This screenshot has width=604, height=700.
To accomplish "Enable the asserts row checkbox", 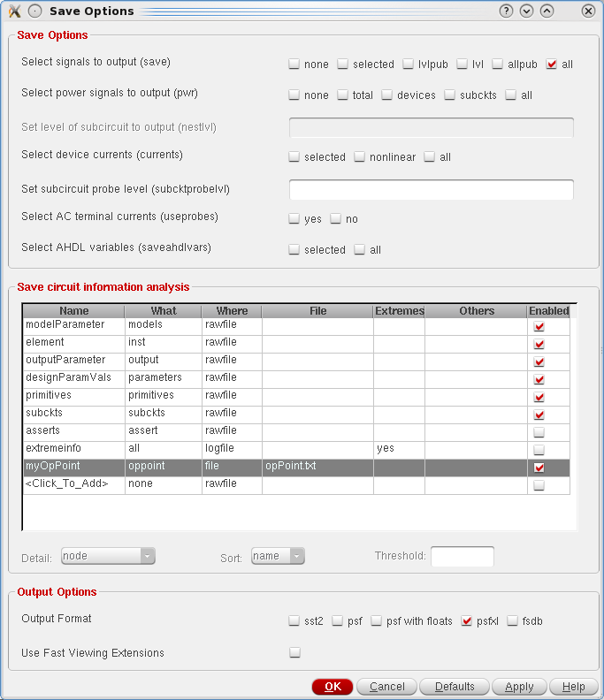I will [x=539, y=432].
